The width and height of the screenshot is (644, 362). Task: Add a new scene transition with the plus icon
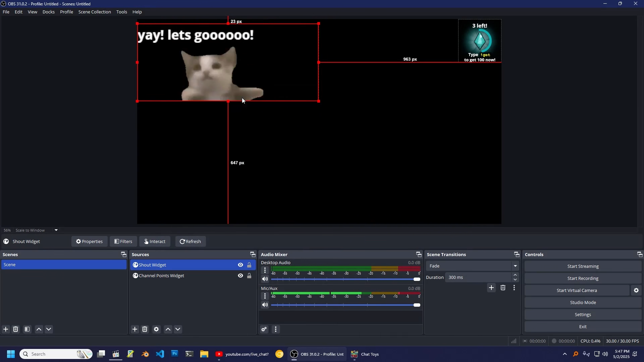491,288
